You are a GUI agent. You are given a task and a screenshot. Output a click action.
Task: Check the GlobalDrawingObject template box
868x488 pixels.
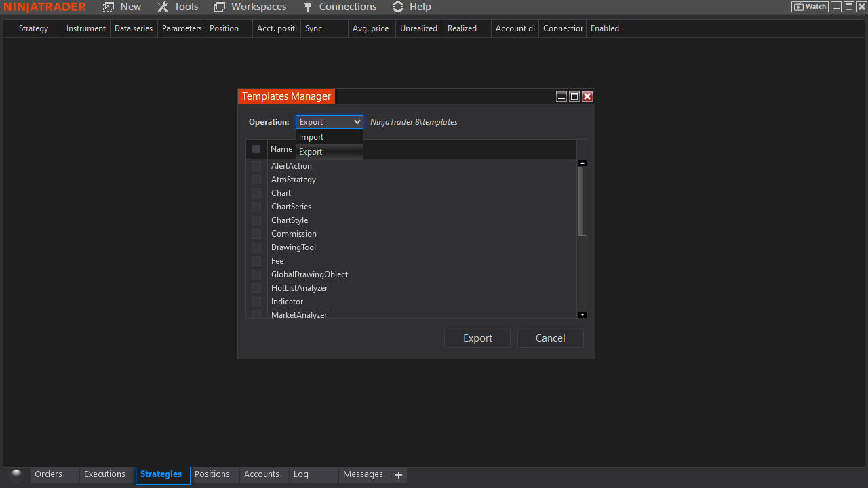click(256, 274)
